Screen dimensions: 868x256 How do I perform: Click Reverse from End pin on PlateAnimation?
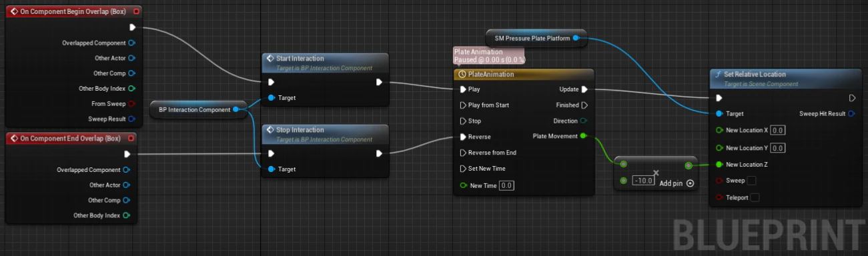(x=463, y=153)
